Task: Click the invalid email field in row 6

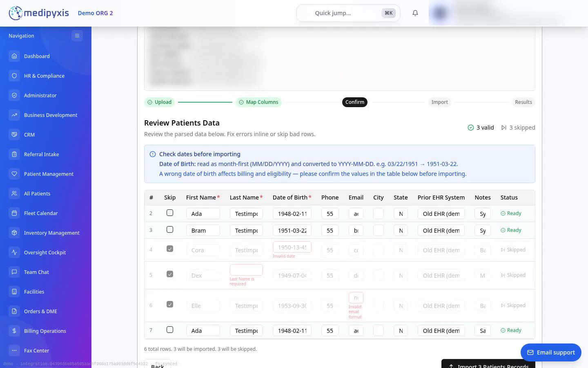Action: point(356,298)
